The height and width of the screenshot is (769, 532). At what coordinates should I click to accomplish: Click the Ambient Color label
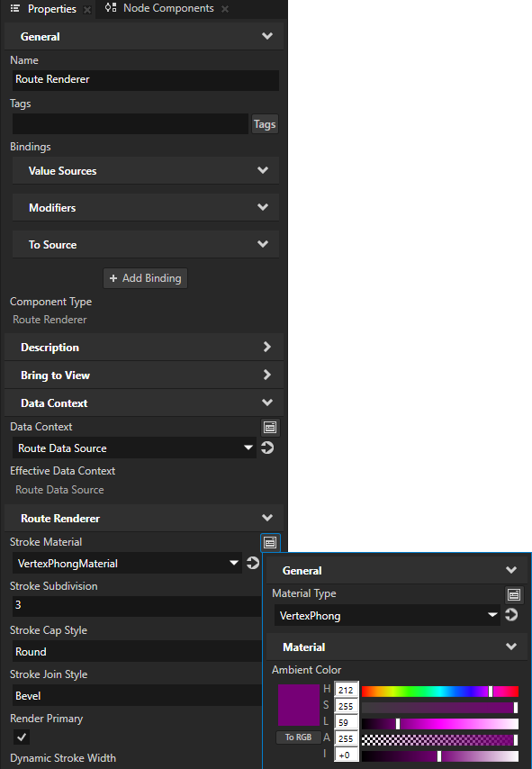pyautogui.click(x=306, y=670)
